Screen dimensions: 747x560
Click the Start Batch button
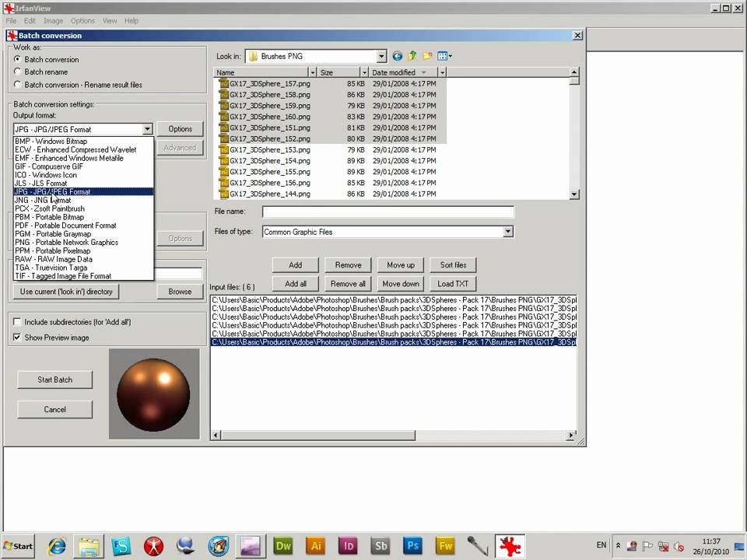pos(54,380)
